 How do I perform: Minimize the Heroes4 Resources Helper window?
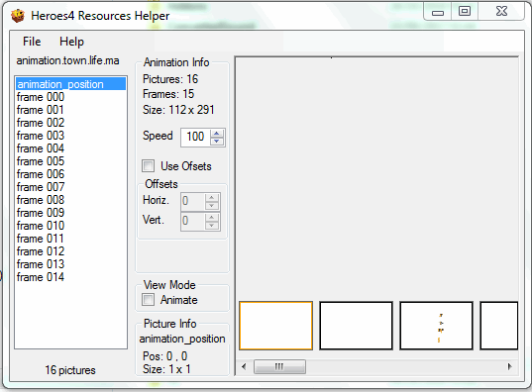[438, 12]
